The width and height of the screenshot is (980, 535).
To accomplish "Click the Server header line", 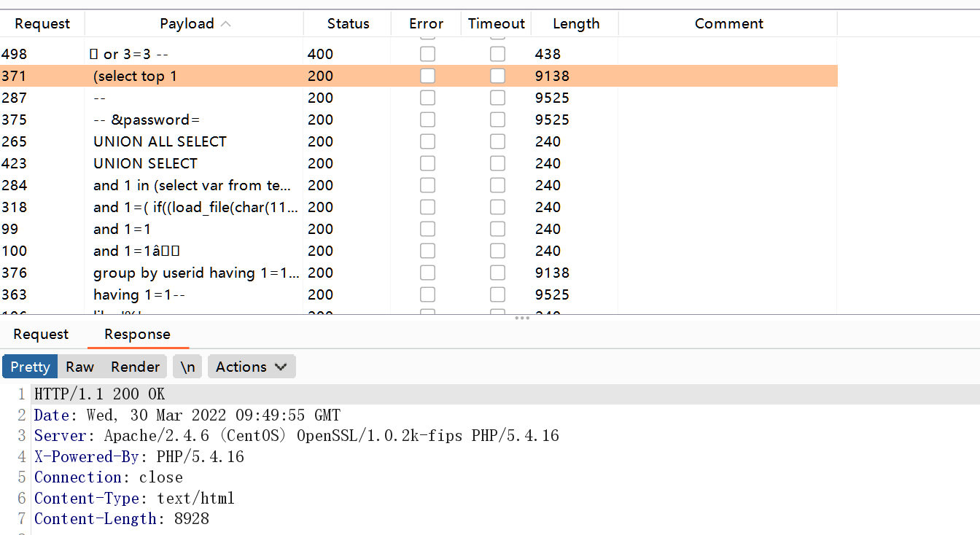I will pos(297,436).
